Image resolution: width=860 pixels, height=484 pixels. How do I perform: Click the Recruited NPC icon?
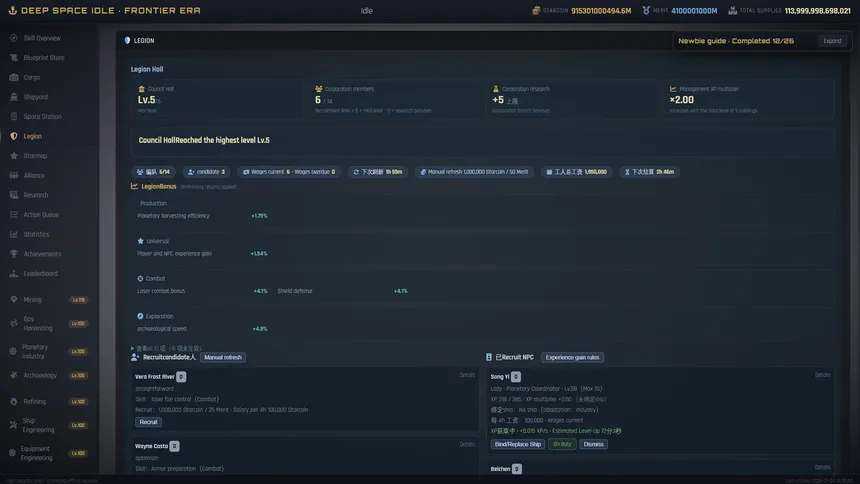489,357
